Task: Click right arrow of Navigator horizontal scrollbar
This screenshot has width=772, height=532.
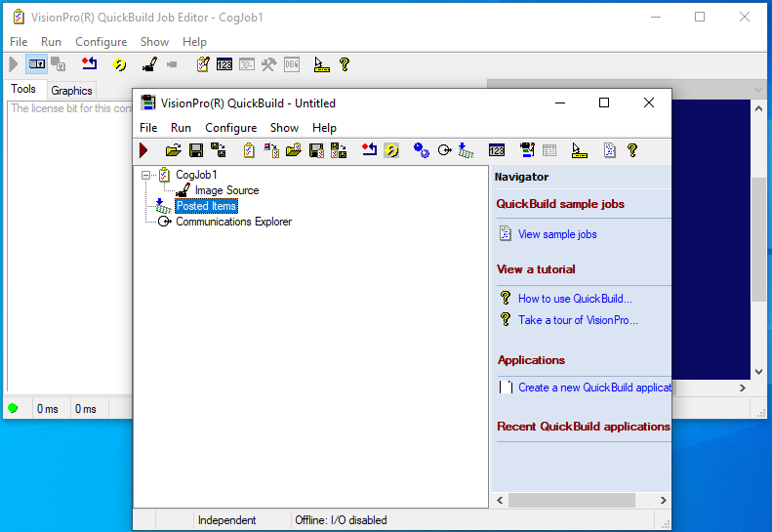Action: [664, 500]
